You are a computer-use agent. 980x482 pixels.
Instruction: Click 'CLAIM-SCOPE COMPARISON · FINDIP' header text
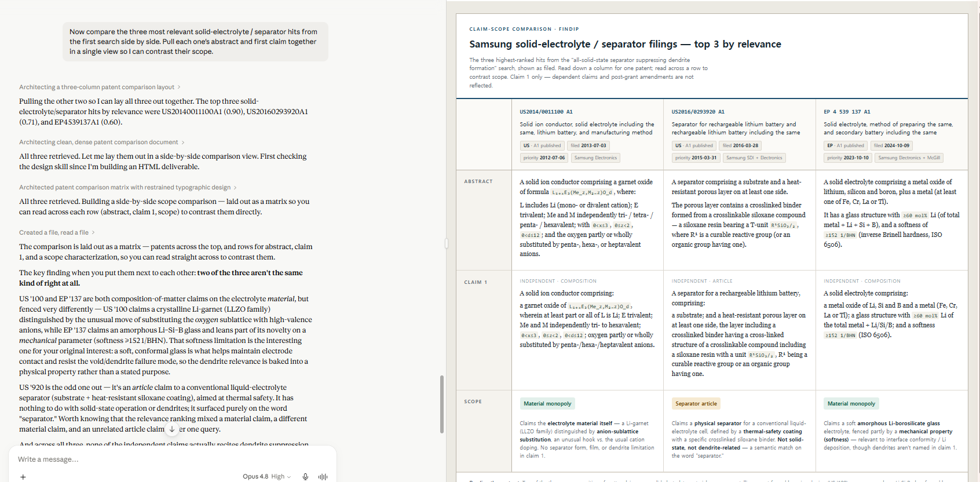(x=524, y=29)
